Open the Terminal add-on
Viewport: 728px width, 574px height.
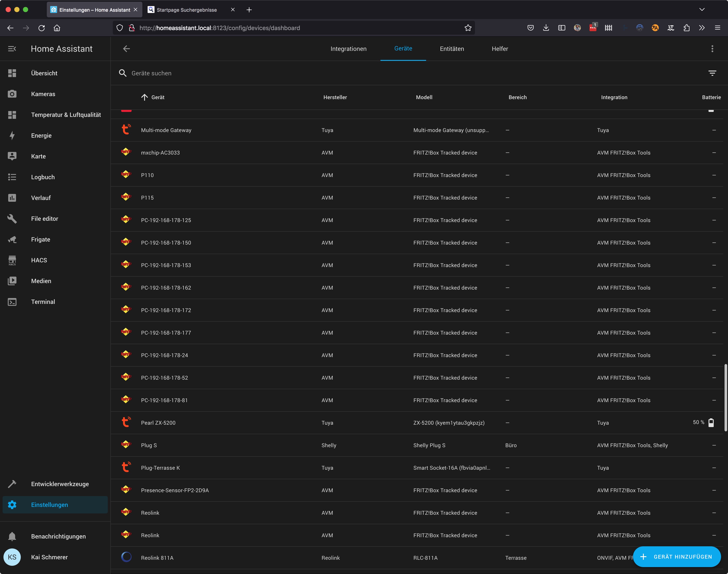tap(43, 302)
